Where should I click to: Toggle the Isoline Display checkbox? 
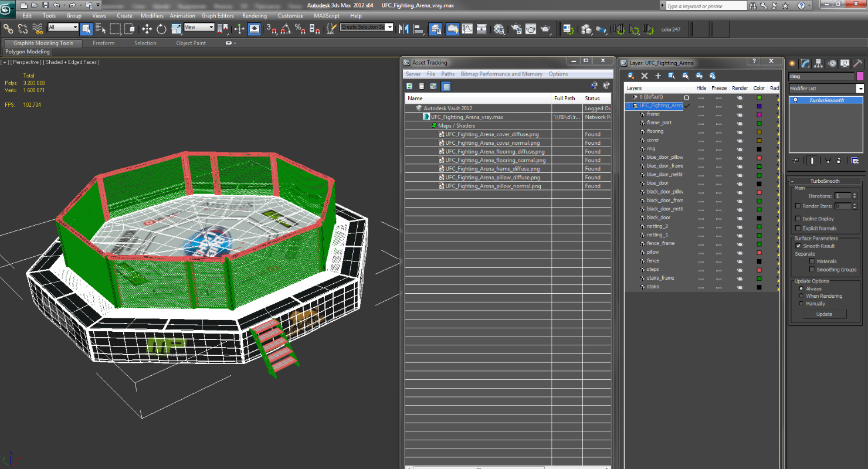pos(798,219)
